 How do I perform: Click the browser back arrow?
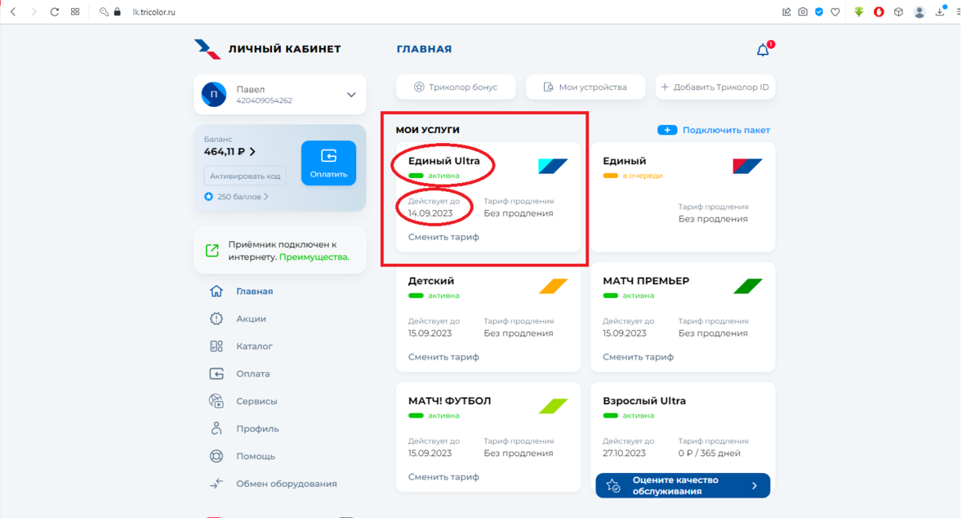click(13, 12)
